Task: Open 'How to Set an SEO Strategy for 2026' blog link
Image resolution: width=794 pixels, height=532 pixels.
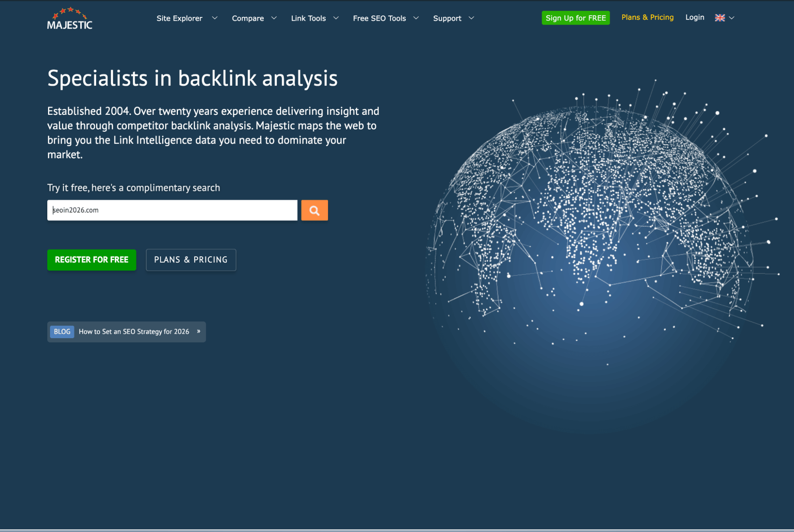Action: click(134, 332)
